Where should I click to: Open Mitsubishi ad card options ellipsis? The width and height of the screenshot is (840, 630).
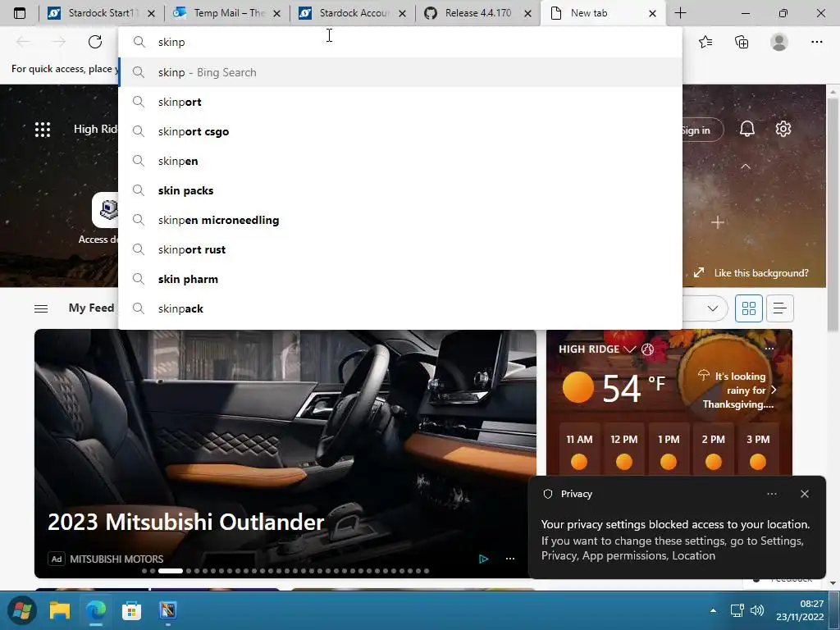(x=510, y=559)
